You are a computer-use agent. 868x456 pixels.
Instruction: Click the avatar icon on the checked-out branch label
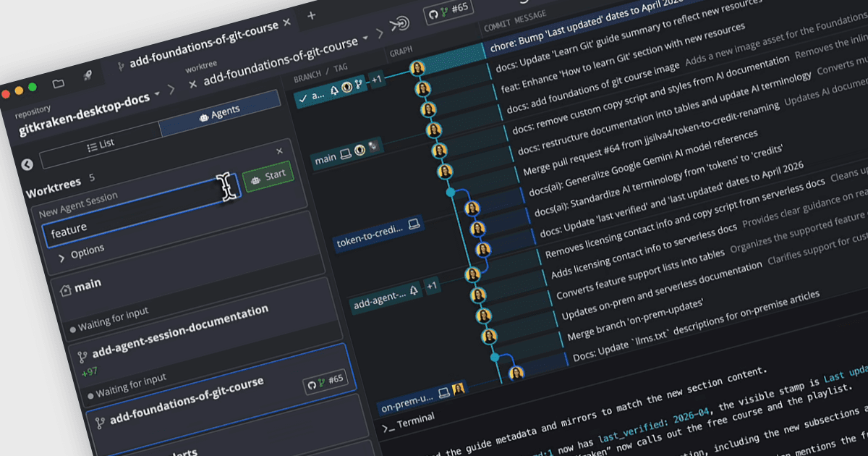346,87
